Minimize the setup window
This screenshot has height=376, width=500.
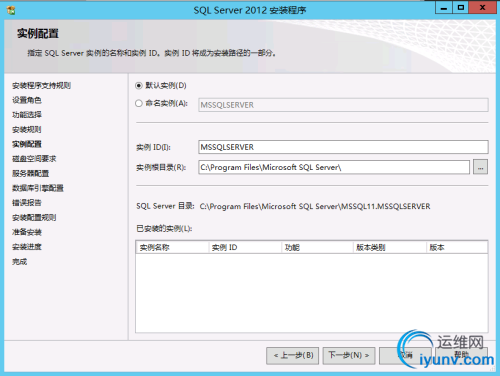click(444, 7)
